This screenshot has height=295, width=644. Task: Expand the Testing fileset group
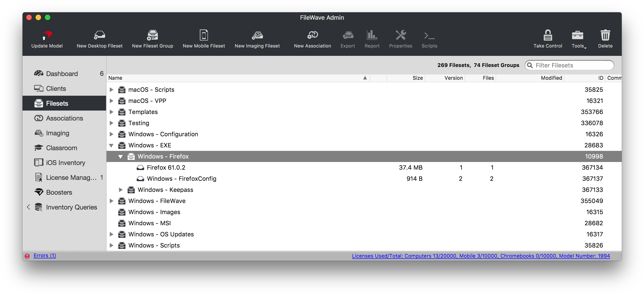tap(111, 123)
